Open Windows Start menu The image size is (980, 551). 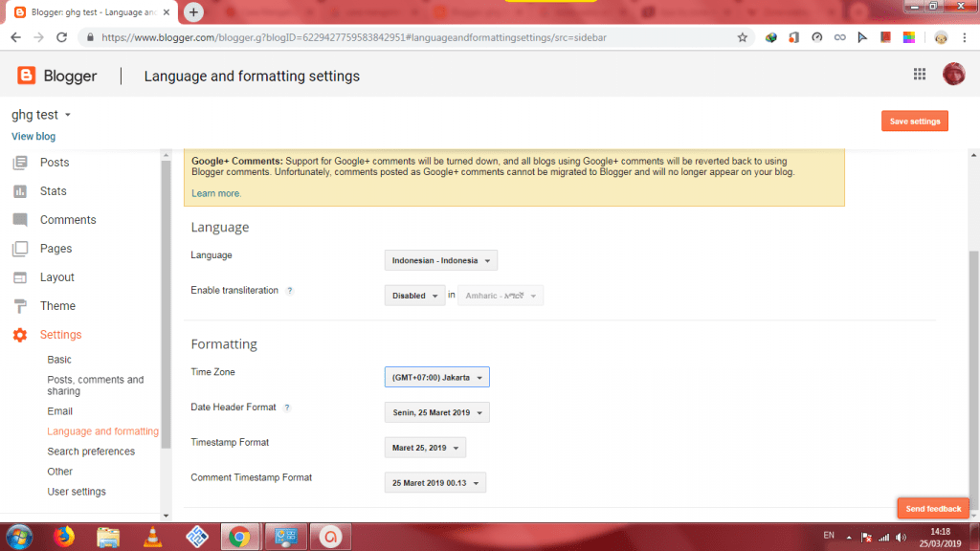(19, 537)
